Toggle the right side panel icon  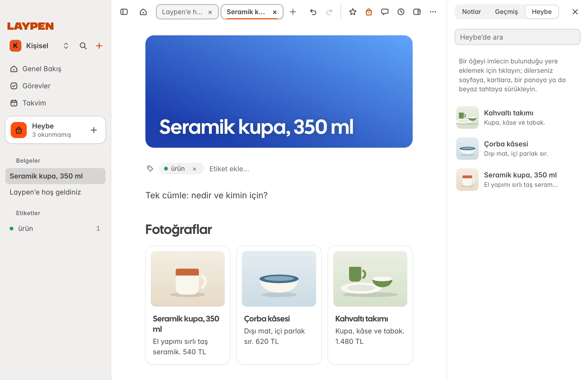[417, 12]
